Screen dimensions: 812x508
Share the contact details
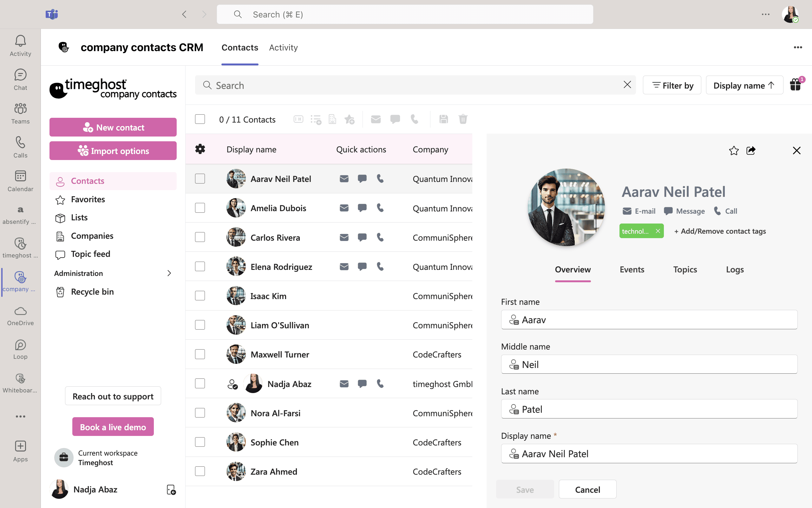click(751, 150)
